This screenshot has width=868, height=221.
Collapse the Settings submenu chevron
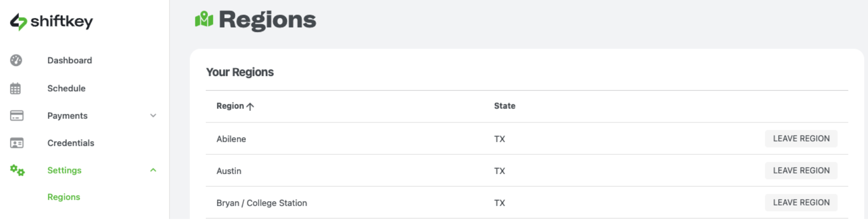(x=153, y=170)
